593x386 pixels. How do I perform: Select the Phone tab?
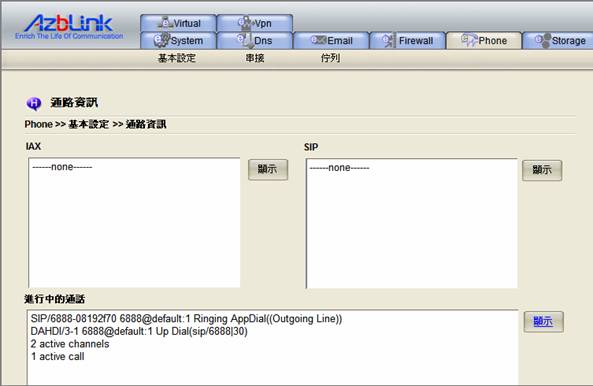[x=484, y=40]
